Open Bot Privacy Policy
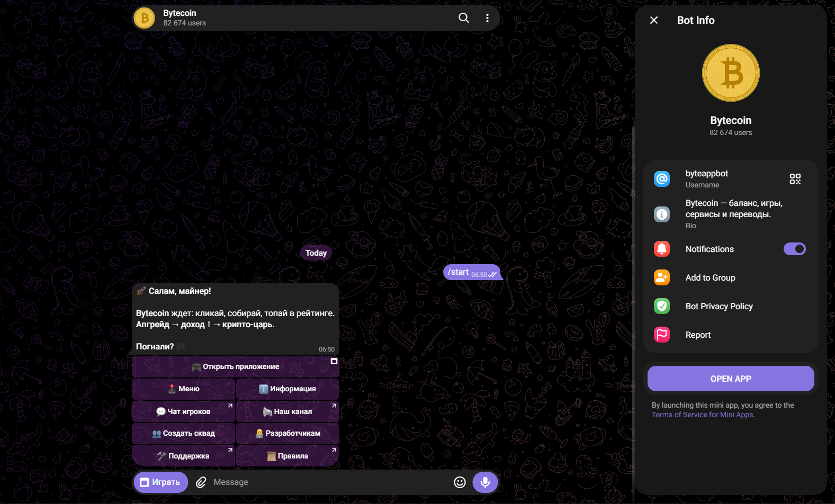Image resolution: width=835 pixels, height=504 pixels. coord(731,306)
